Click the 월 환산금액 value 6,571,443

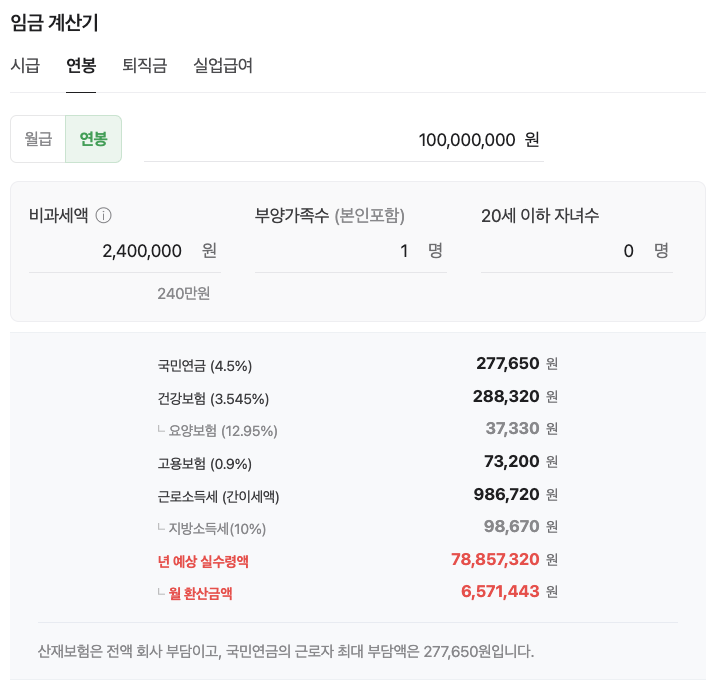pyautogui.click(x=500, y=591)
